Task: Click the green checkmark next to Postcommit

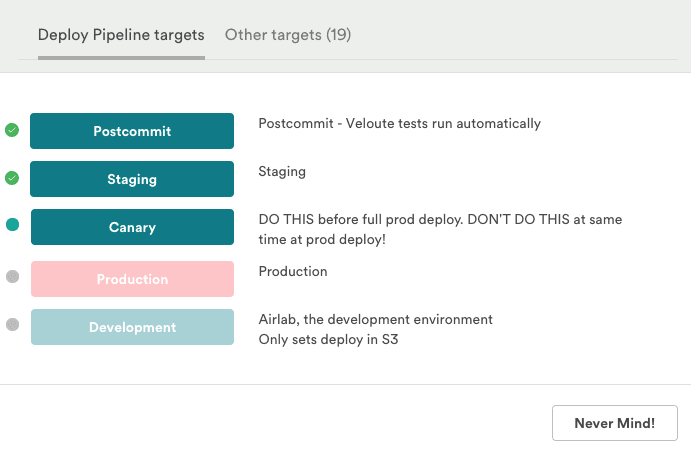Action: (x=12, y=130)
